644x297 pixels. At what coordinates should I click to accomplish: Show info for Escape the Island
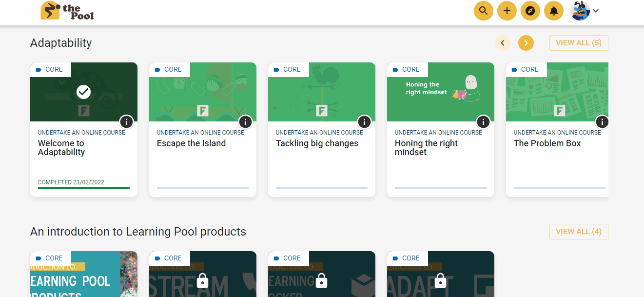245,121
